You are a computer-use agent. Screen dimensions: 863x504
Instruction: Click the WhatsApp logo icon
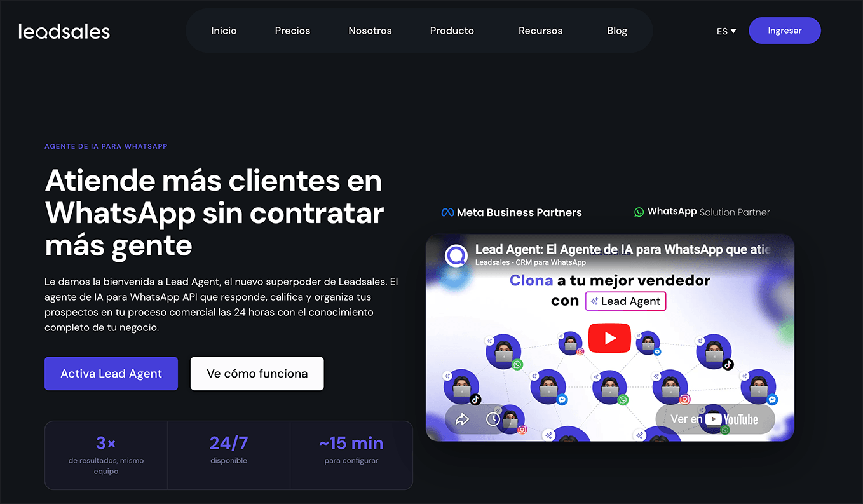[x=639, y=212]
